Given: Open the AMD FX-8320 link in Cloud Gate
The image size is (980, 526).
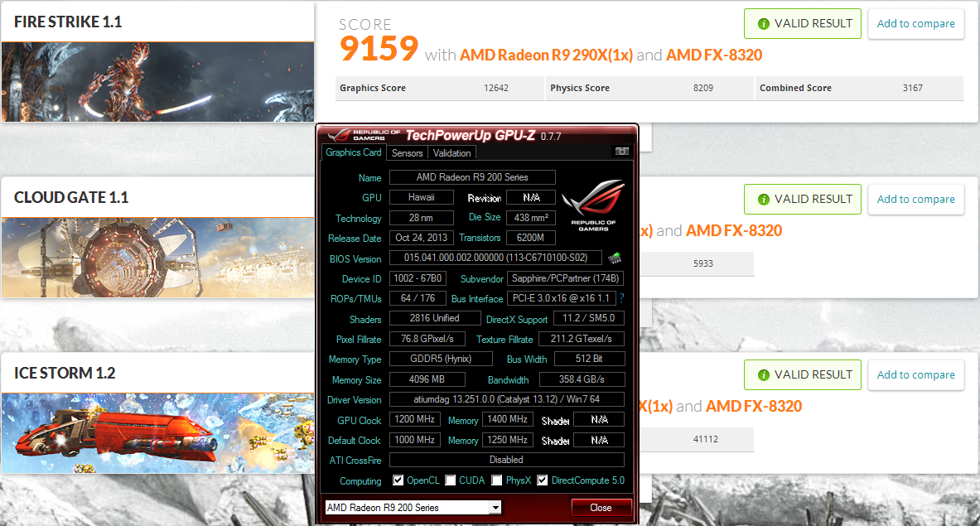Looking at the screenshot, I should [734, 230].
